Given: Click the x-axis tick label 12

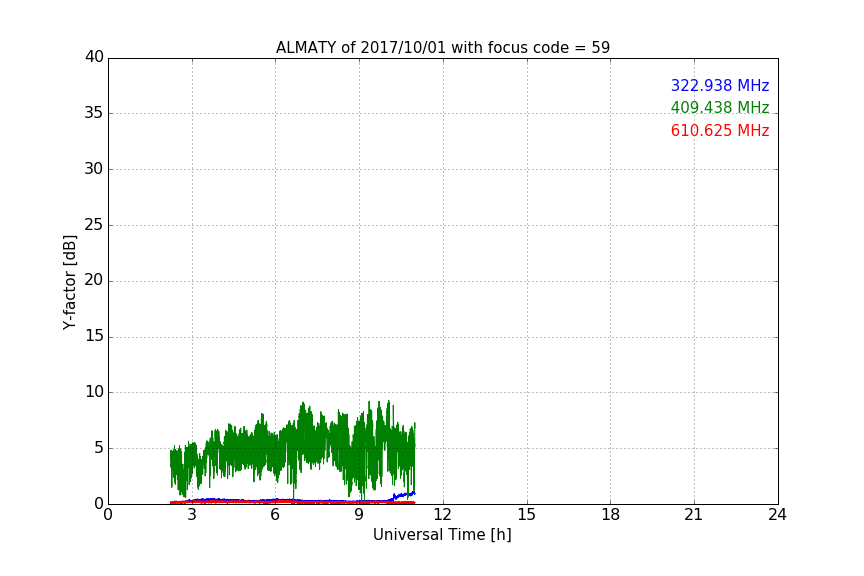Looking at the screenshot, I should click(x=442, y=515).
